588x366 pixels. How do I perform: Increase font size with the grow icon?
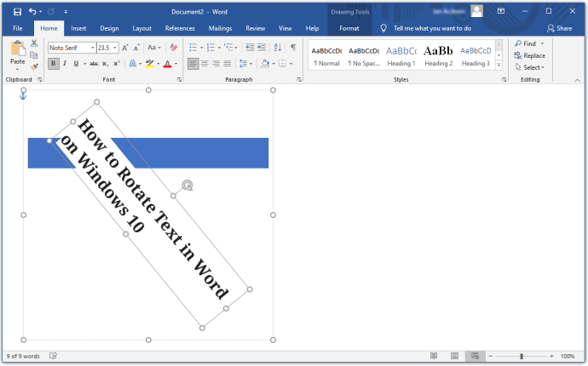click(125, 48)
